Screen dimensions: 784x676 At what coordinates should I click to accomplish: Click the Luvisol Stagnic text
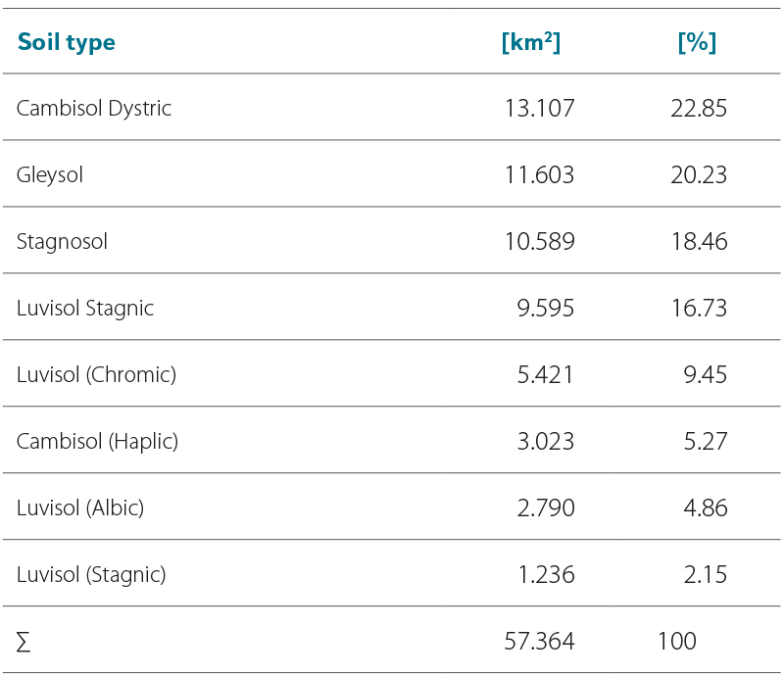click(x=85, y=308)
